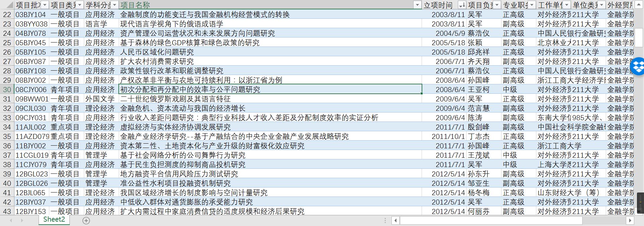Select row 43 header

click(7, 211)
